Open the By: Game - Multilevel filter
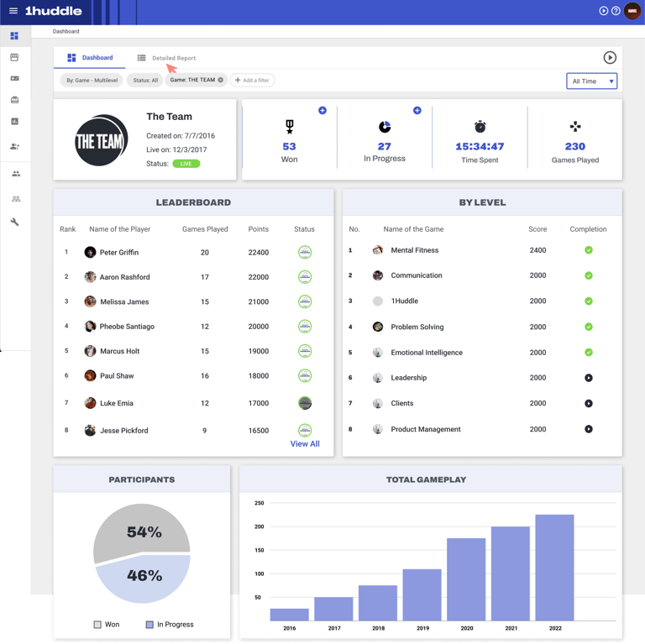This screenshot has height=644, width=645. pyautogui.click(x=92, y=81)
